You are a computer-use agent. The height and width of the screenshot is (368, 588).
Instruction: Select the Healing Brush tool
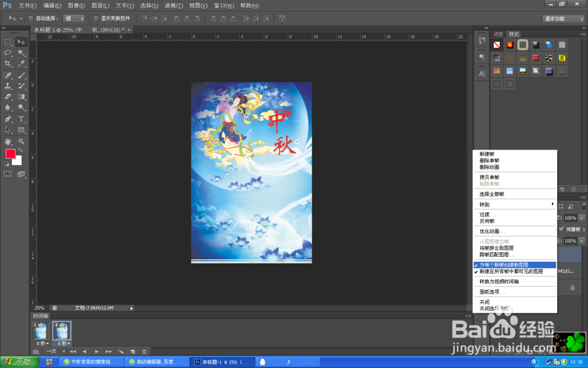pos(8,75)
